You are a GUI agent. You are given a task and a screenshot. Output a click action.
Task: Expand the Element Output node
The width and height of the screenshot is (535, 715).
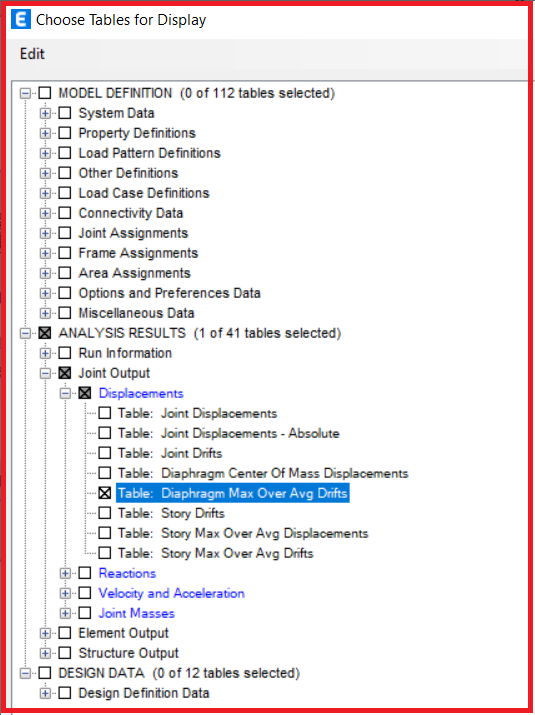tap(45, 633)
